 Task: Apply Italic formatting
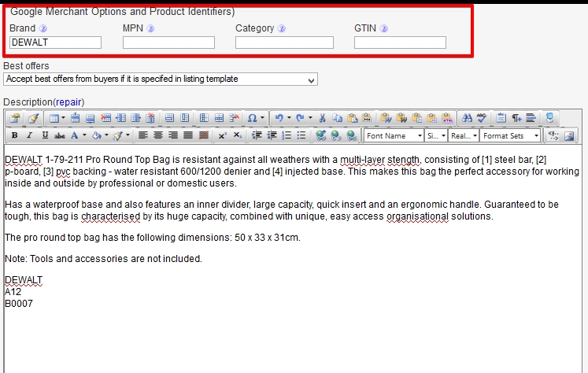click(x=30, y=135)
